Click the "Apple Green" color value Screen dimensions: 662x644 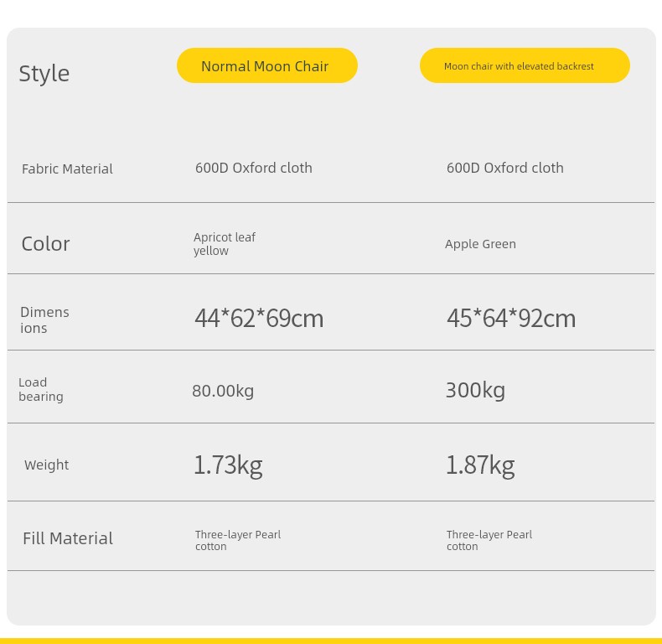[480, 244]
